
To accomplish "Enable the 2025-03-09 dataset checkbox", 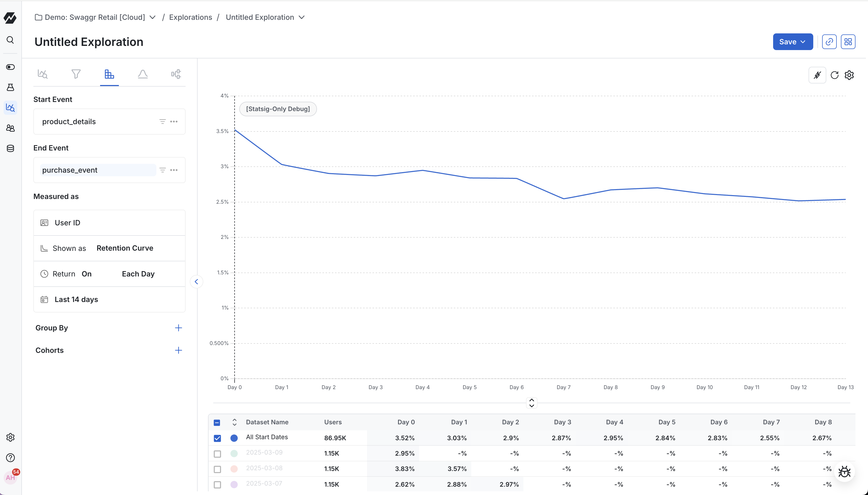I will pos(217,454).
